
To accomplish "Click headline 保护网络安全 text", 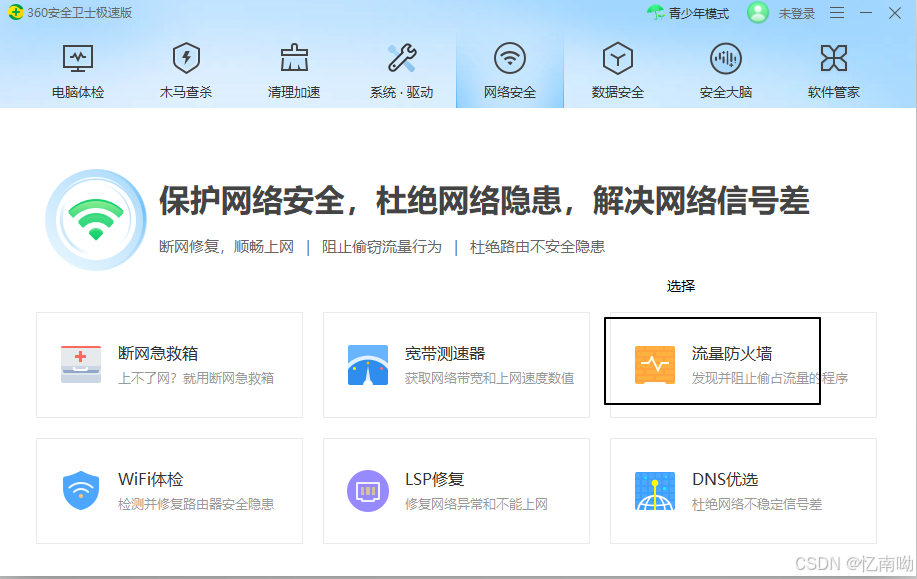I will tap(252, 201).
